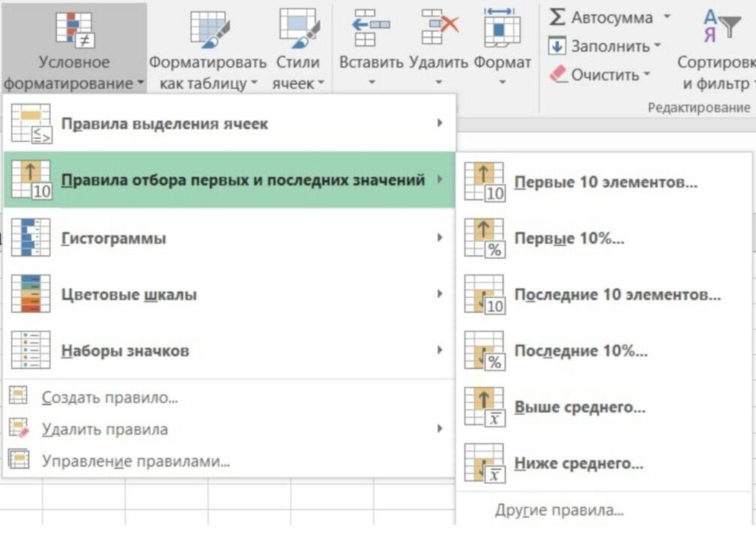This screenshot has width=756, height=553.
Task: Choose Выше среднего from submenu
Action: tap(577, 407)
